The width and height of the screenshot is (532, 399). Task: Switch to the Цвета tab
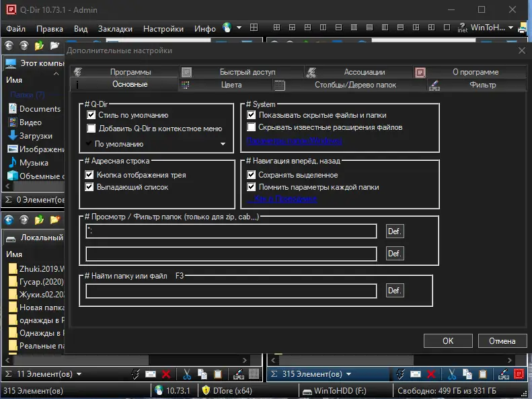[x=225, y=85]
